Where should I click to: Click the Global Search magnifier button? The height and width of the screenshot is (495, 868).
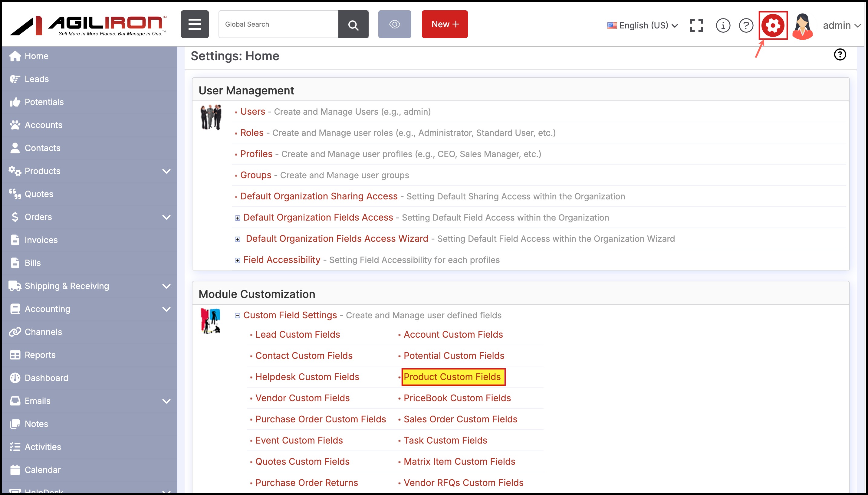pyautogui.click(x=353, y=25)
